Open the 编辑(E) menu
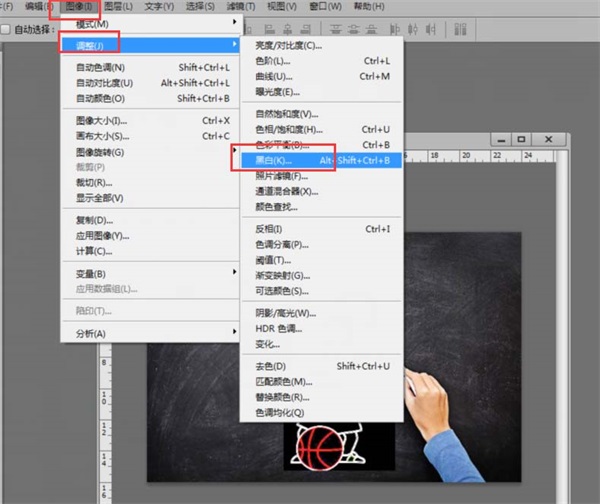 (38, 6)
